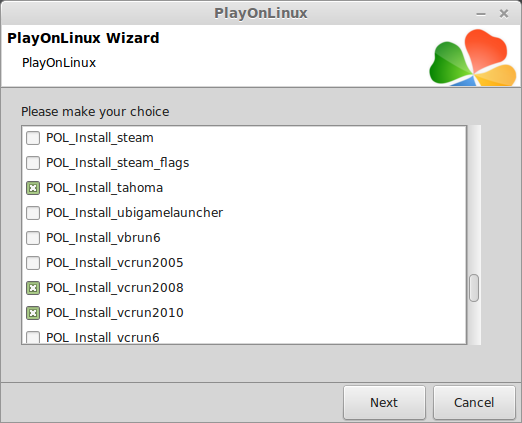Click the Cancel button
Screen dimensions: 522x423
(x=474, y=402)
